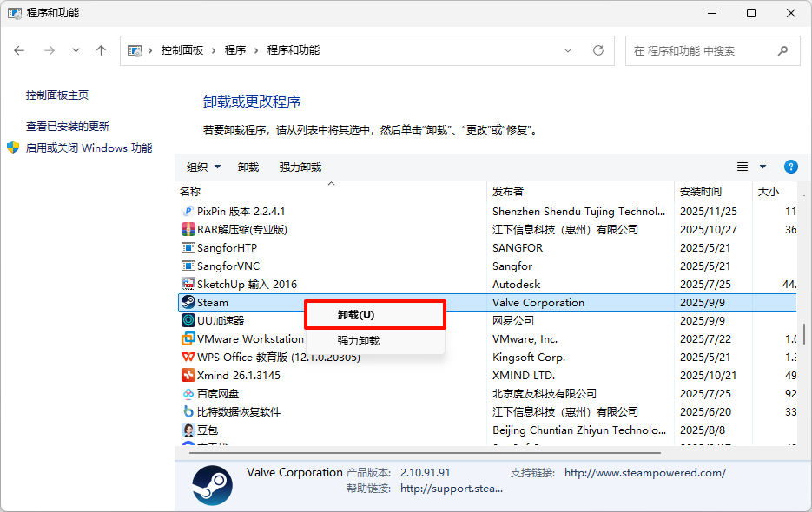Click the 查看已安装的更新 link
812x512 pixels.
tap(69, 126)
